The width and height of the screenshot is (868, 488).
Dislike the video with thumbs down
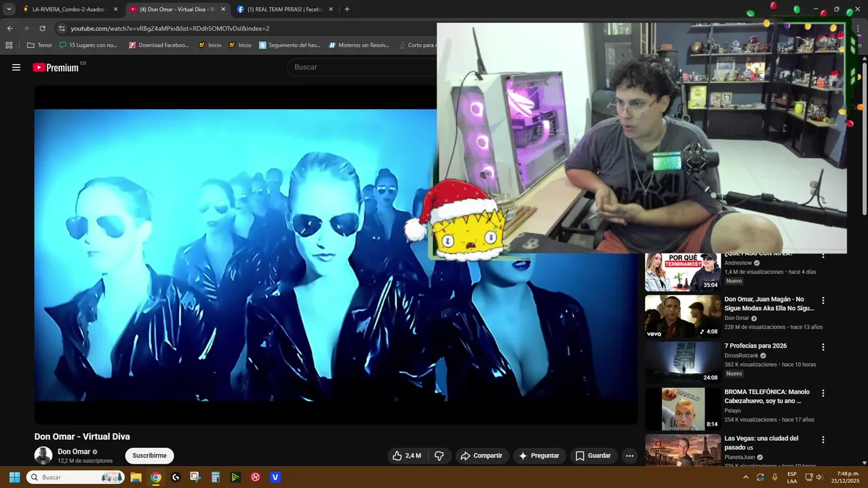pyautogui.click(x=439, y=455)
